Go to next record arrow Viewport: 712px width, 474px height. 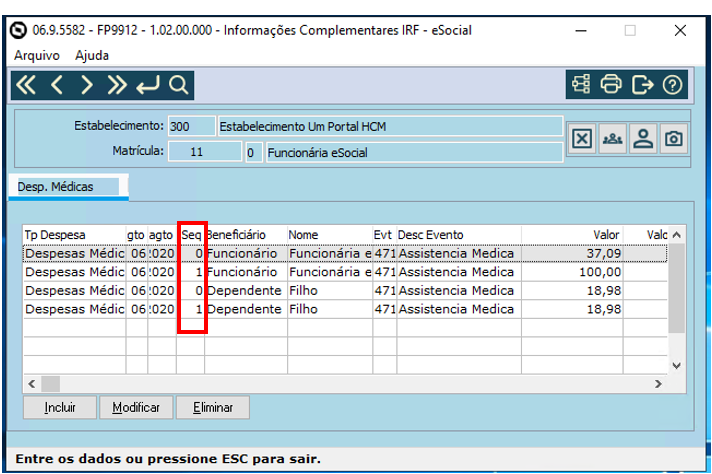point(86,85)
